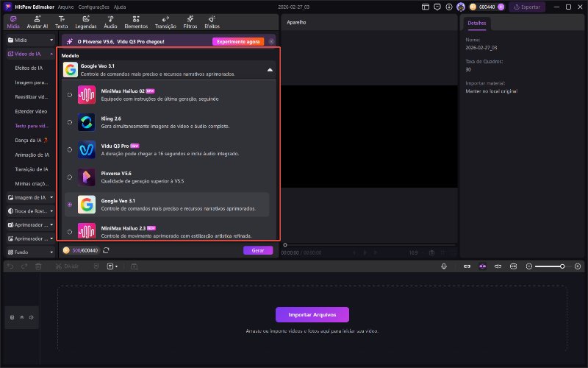588x368 pixels.
Task: Open Reestilizar víd... sidebar item
Action: pyautogui.click(x=32, y=97)
